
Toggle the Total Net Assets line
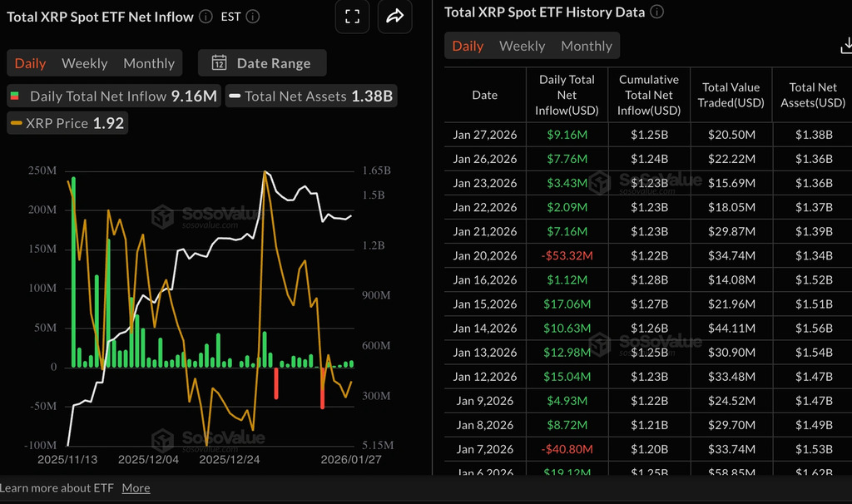point(310,96)
